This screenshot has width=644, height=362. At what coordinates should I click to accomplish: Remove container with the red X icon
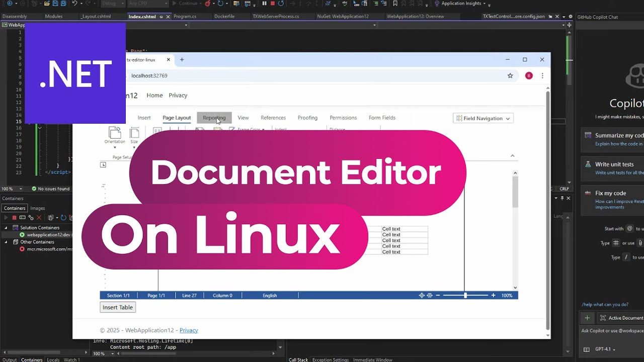click(39, 218)
